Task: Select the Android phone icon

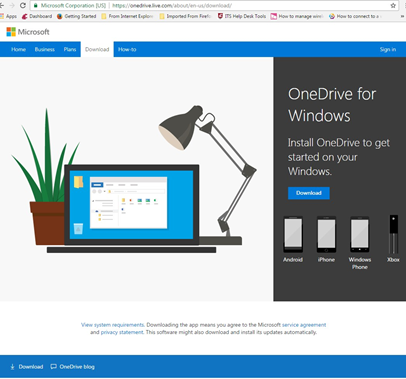Action: pos(293,234)
